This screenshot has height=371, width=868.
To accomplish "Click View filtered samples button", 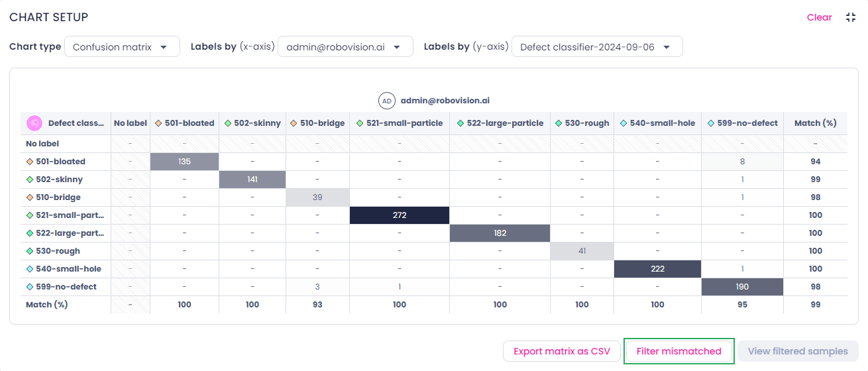I will point(798,351).
